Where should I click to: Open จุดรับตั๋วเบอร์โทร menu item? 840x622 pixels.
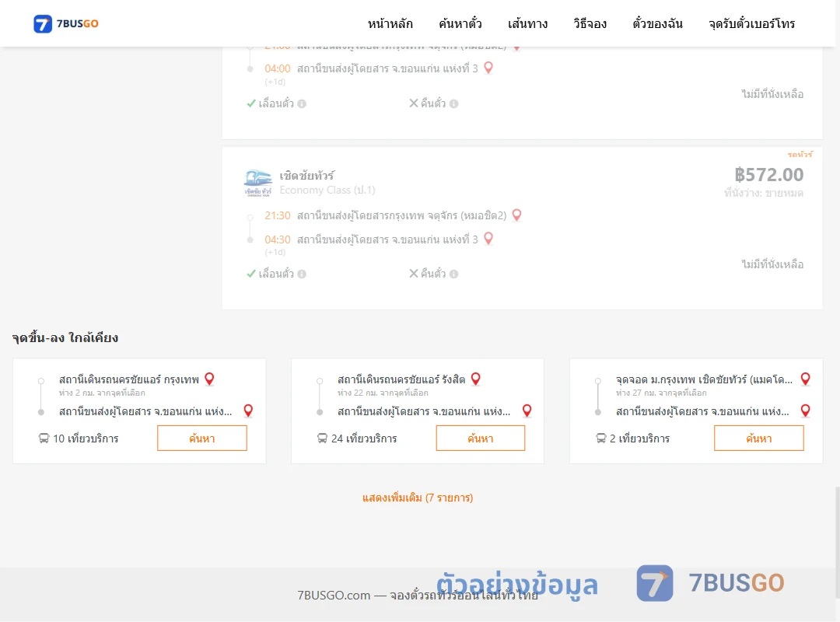(x=751, y=23)
